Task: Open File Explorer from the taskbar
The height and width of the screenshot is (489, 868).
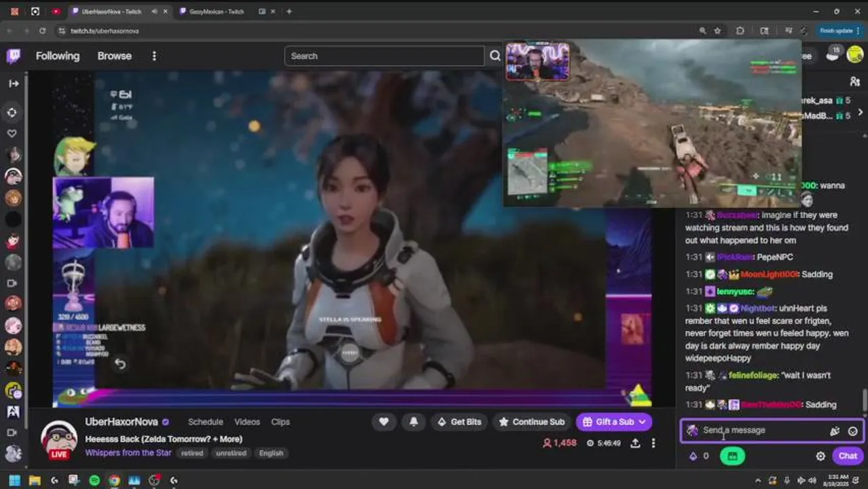Action: point(35,480)
